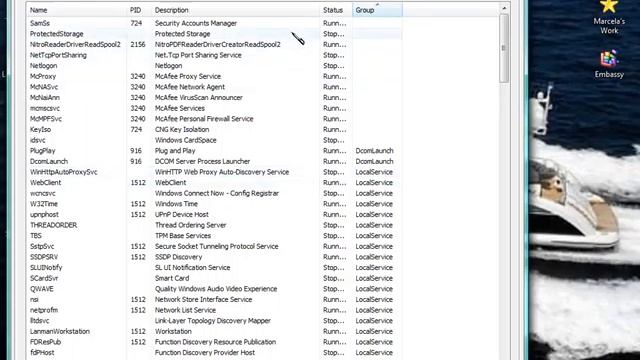Sort services by PID column header
The height and width of the screenshot is (360, 640).
pyautogui.click(x=140, y=10)
